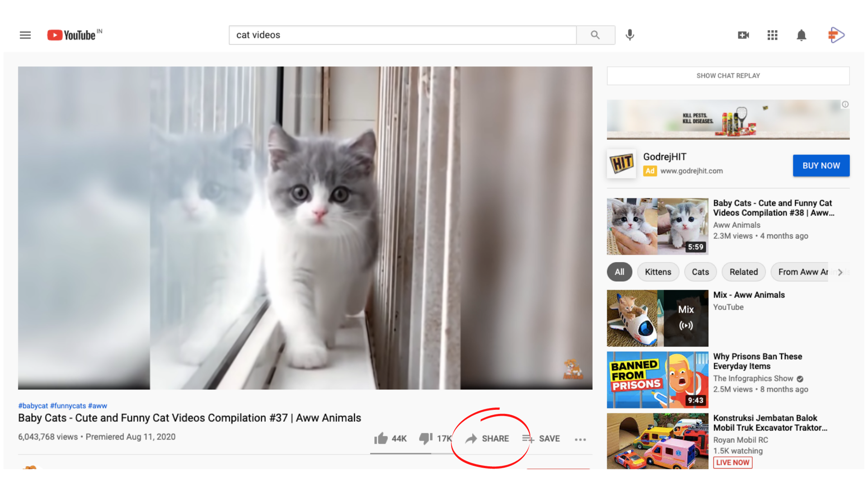Open the hamburger guide menu
This screenshot has height=488, width=868.
coord(25,35)
